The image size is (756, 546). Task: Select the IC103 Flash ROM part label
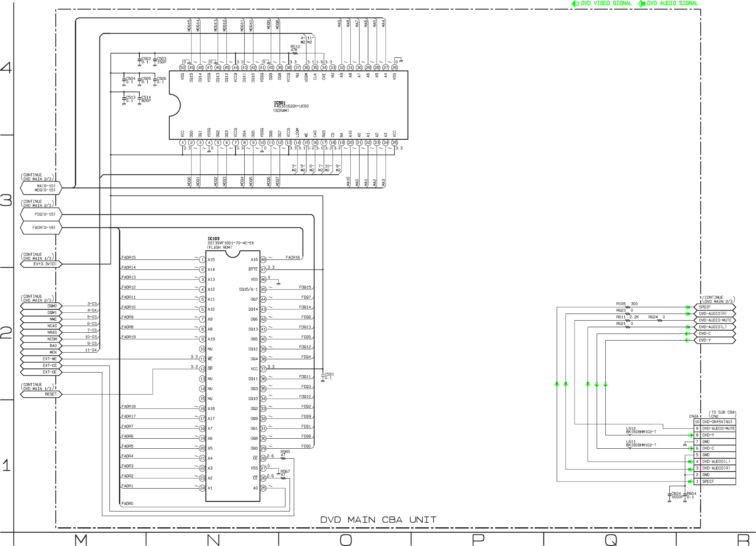231,243
